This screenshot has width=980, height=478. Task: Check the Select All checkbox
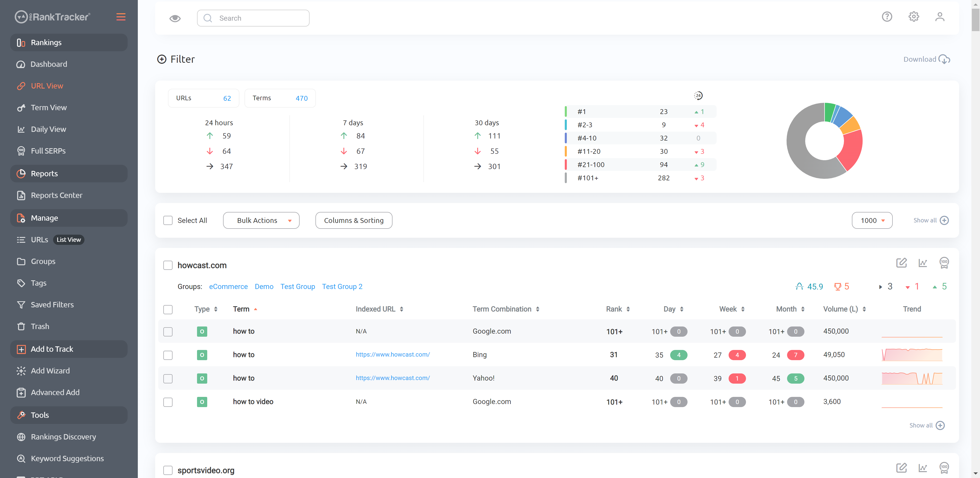coord(168,221)
